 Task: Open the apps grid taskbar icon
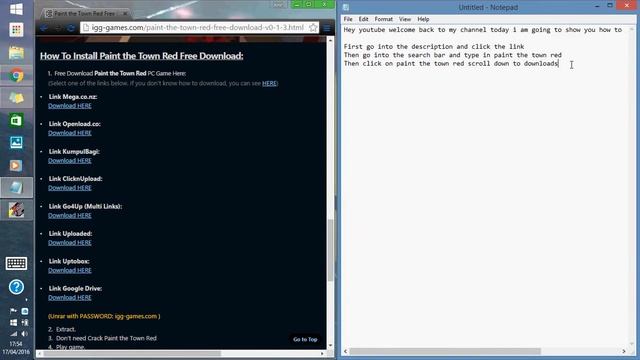(16, 30)
